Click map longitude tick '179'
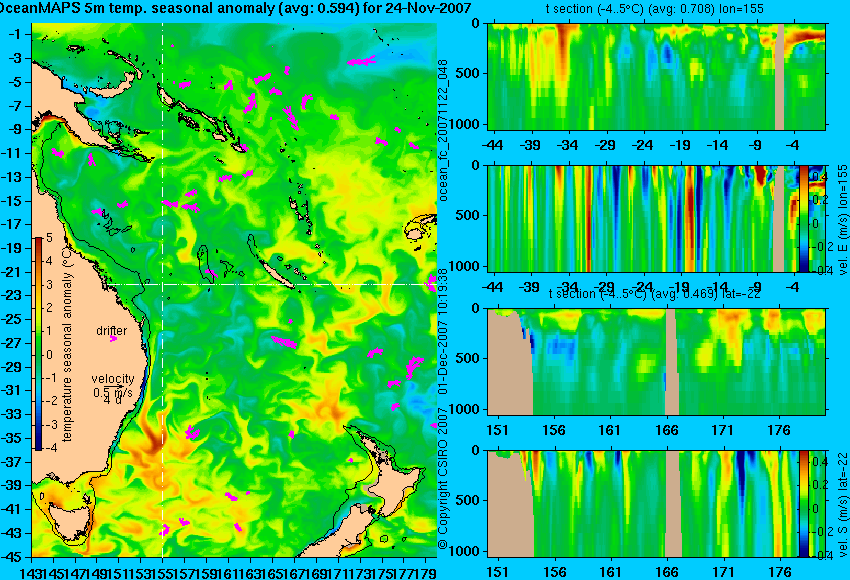The width and height of the screenshot is (850, 580). pyautogui.click(x=427, y=572)
